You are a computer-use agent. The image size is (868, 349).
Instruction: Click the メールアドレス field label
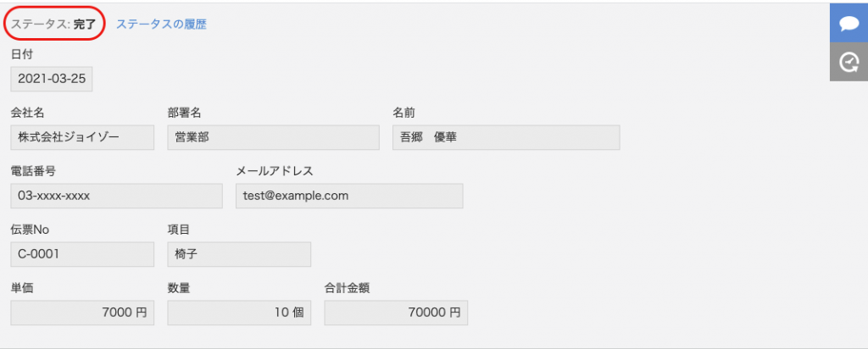tap(275, 171)
